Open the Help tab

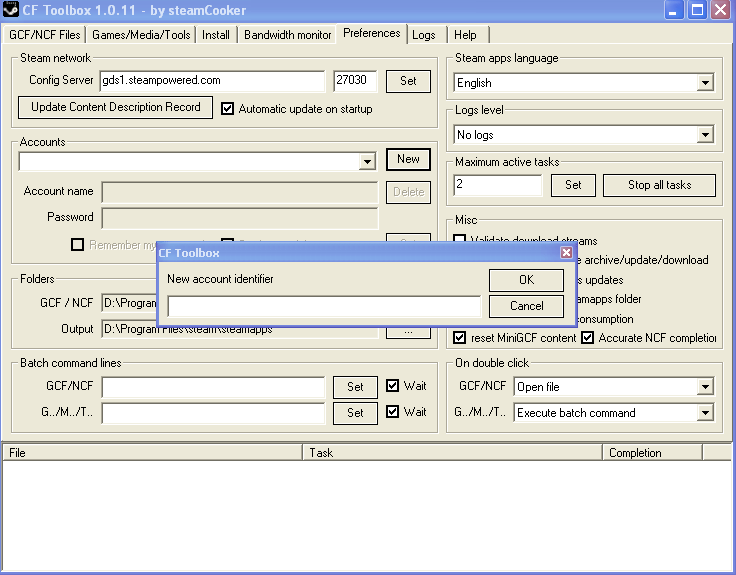click(465, 35)
